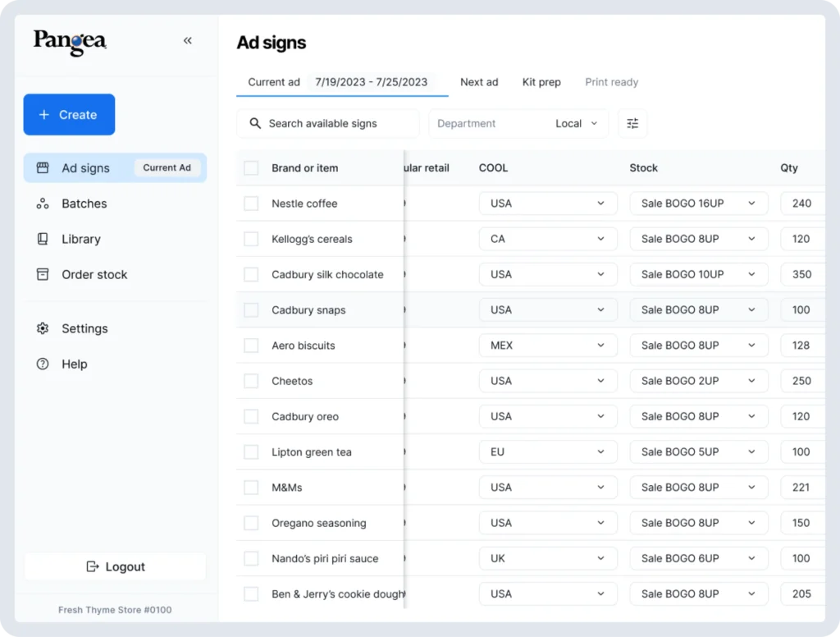Open Order stock in the sidebar
The height and width of the screenshot is (637, 840).
pyautogui.click(x=115, y=274)
